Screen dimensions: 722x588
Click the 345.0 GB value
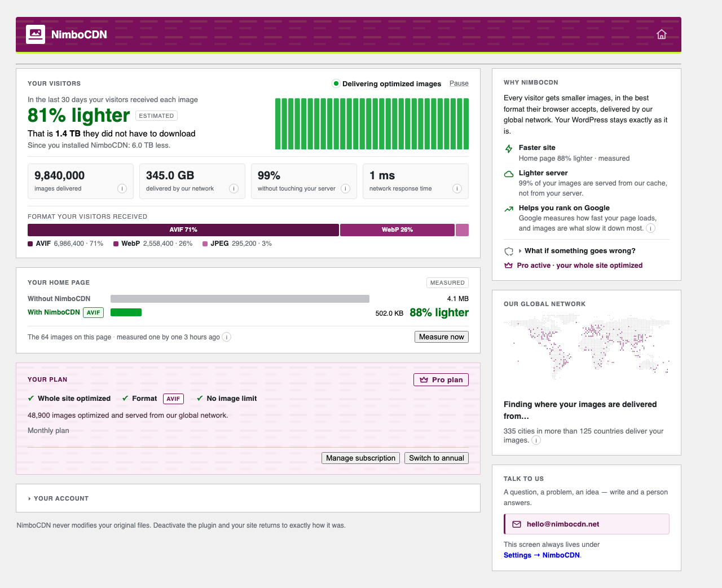(170, 175)
